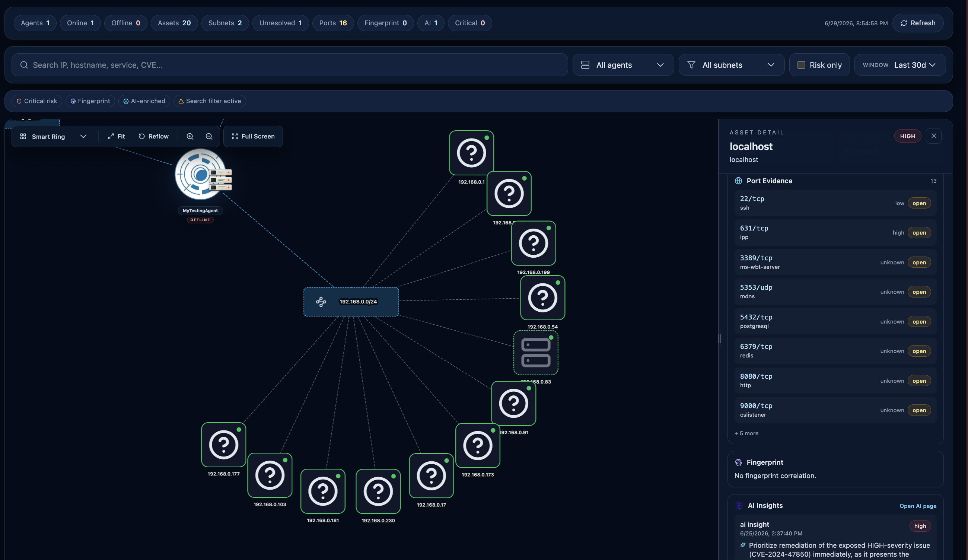The height and width of the screenshot is (560, 968).
Task: Open the All agents dropdown
Action: pos(623,65)
